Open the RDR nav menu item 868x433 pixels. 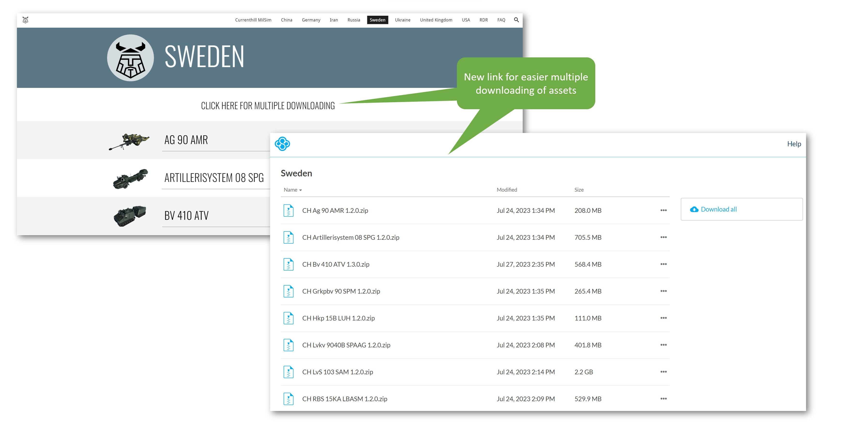pyautogui.click(x=483, y=20)
